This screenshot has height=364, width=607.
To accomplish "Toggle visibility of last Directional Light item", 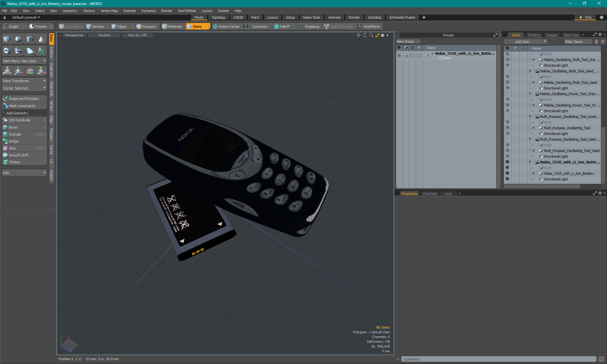I will click(x=507, y=179).
